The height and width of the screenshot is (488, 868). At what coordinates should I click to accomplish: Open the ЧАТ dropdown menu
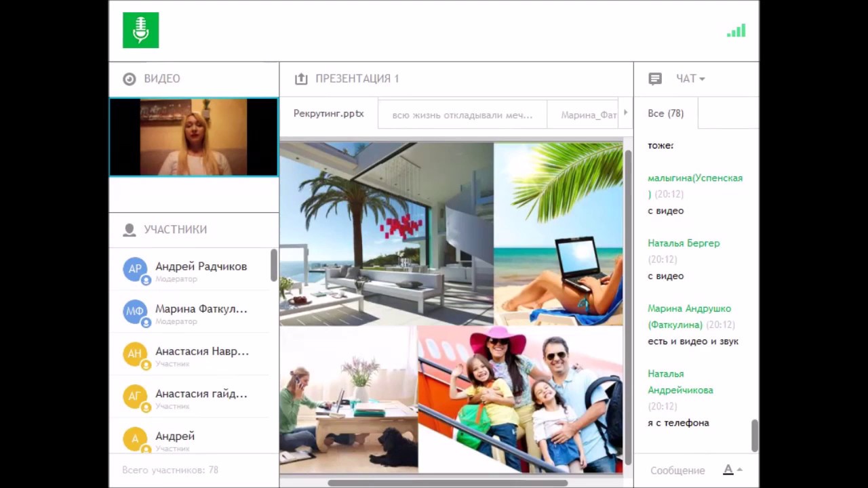pos(691,79)
